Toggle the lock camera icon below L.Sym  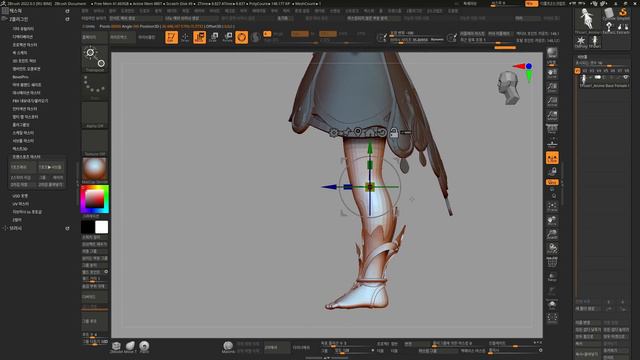552,172
